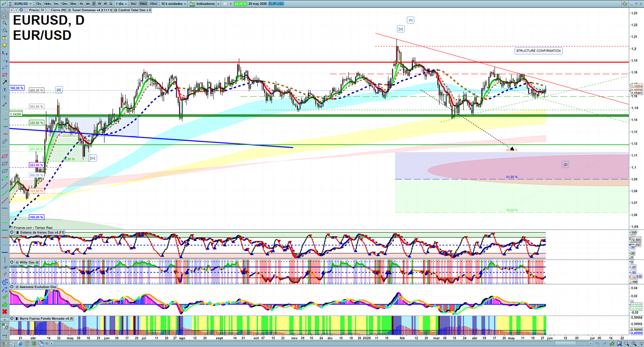
Task: Select the green check mark tool
Action: coord(4,297)
